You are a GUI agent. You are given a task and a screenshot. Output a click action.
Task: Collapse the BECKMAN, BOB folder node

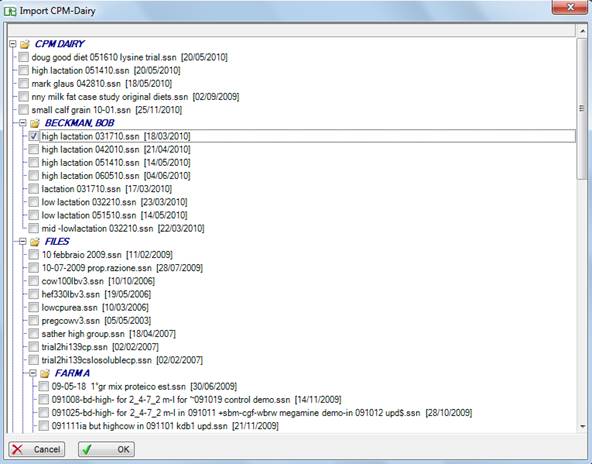[x=23, y=123]
